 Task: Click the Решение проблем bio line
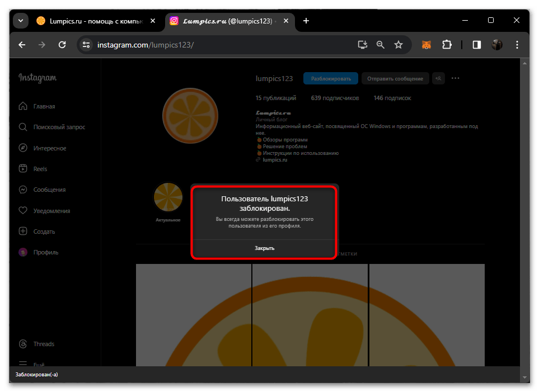coord(285,147)
